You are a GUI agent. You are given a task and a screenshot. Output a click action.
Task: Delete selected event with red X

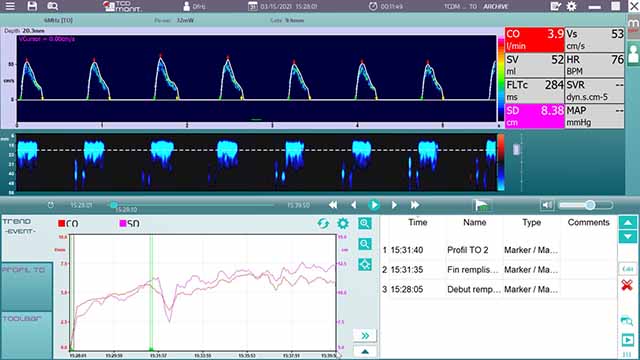point(627,285)
